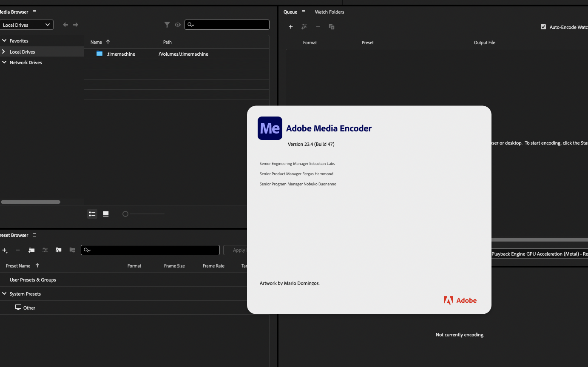
Task: Click the funnel filter icon in Media Browser
Action: click(x=167, y=25)
